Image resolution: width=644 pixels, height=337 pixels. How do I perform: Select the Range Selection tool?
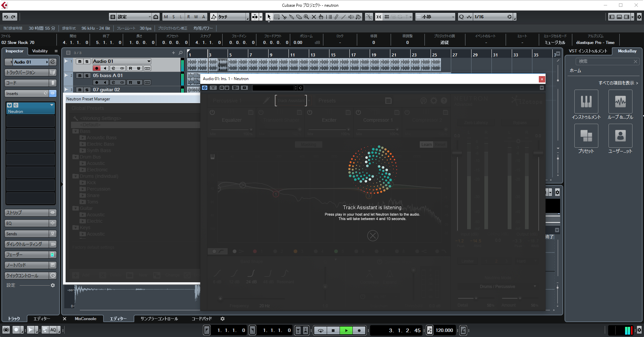click(x=277, y=17)
